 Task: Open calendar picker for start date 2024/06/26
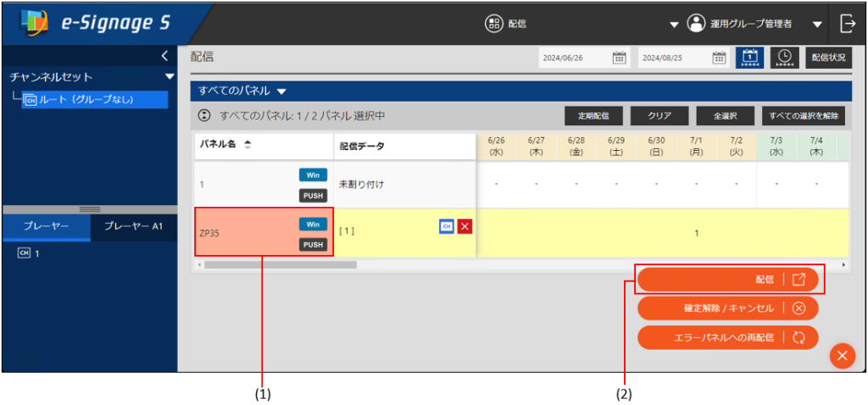[x=619, y=57]
